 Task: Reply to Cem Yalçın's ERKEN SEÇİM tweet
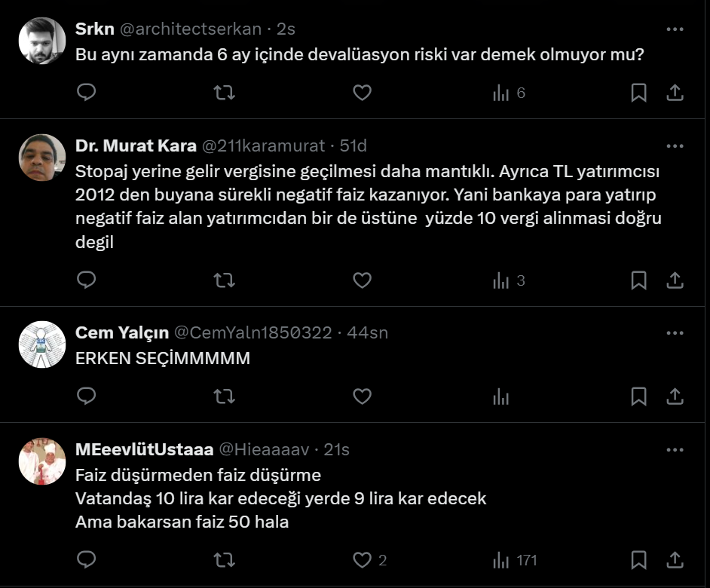87,397
